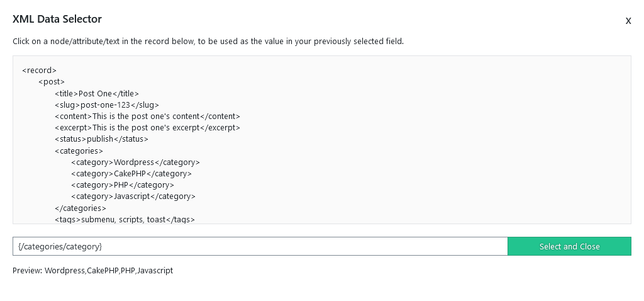Select the opening categories node
This screenshot has height=301, width=644.
pyautogui.click(x=79, y=151)
